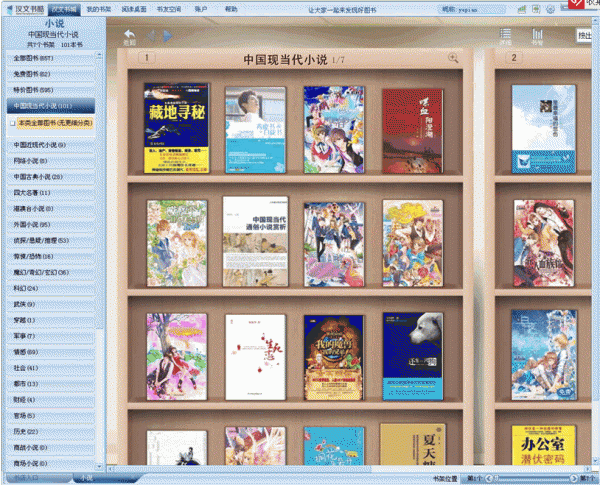Expand 四大名著 (11) category
This screenshot has width=600, height=485.
click(x=51, y=193)
